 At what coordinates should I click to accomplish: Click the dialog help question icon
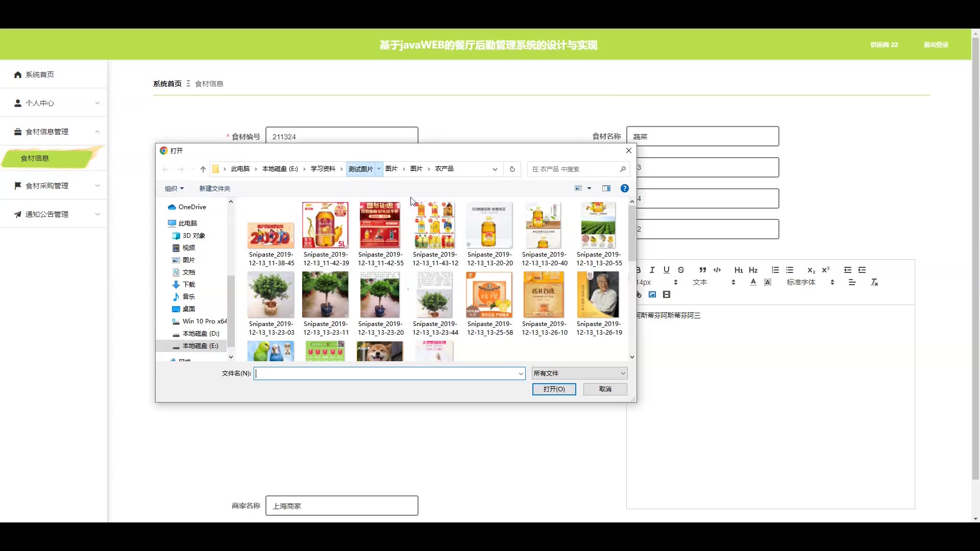tap(624, 188)
